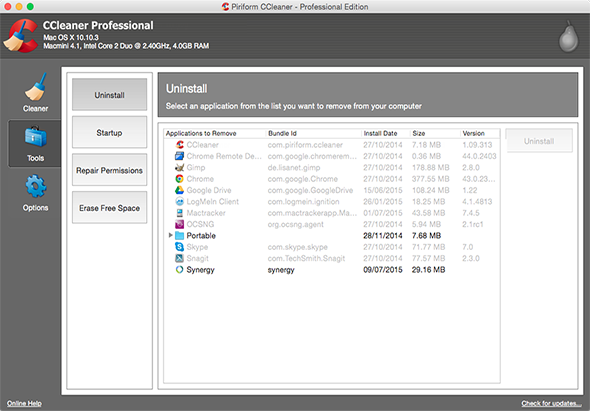Screen dimensions: 590x411
Task: Click the title bar CCleaner icon
Action: click(x=225, y=6)
